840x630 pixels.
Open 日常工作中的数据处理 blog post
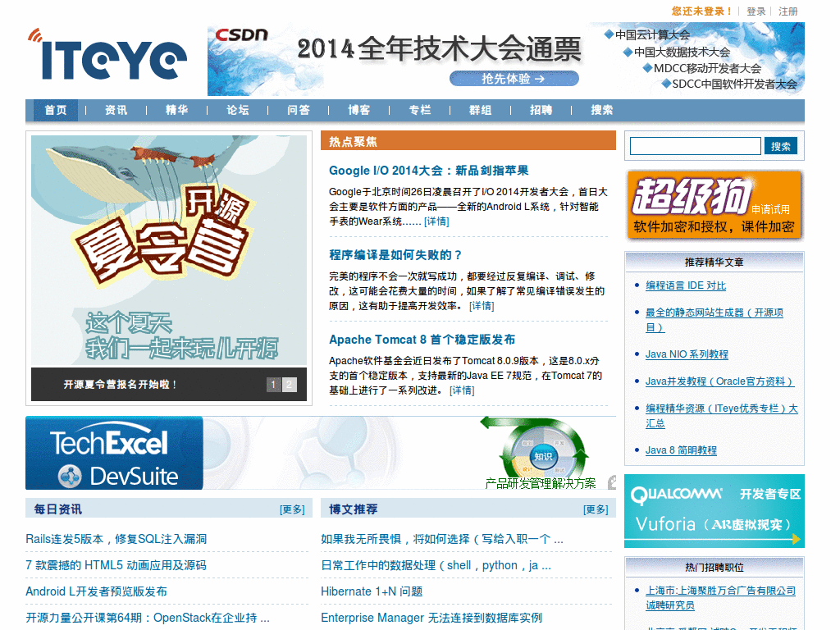tap(436, 565)
